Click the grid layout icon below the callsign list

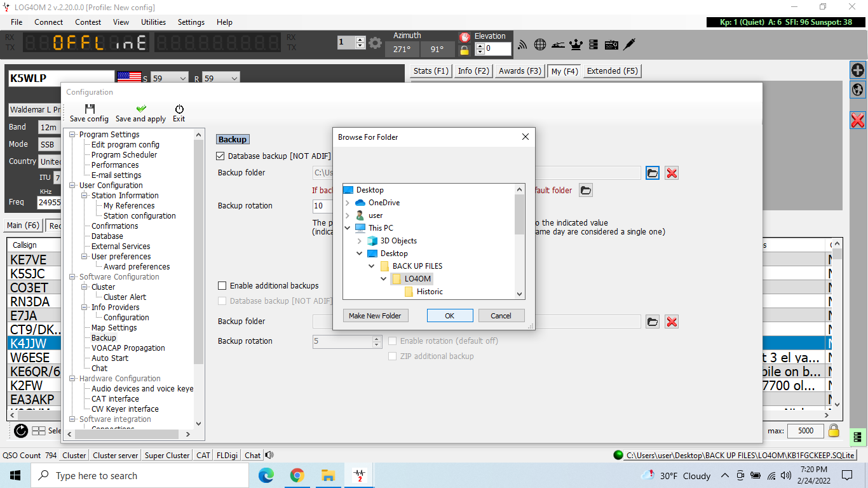coord(39,431)
